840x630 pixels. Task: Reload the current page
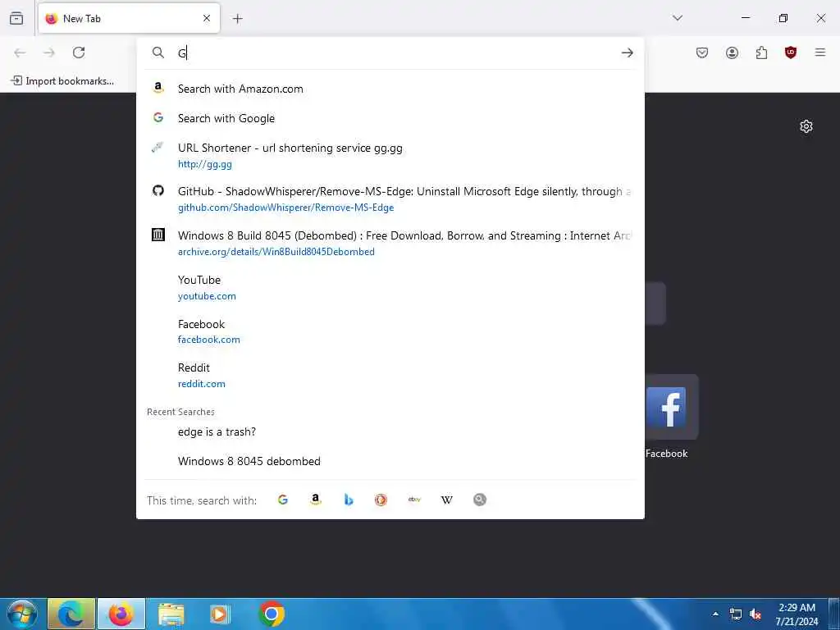tap(79, 52)
